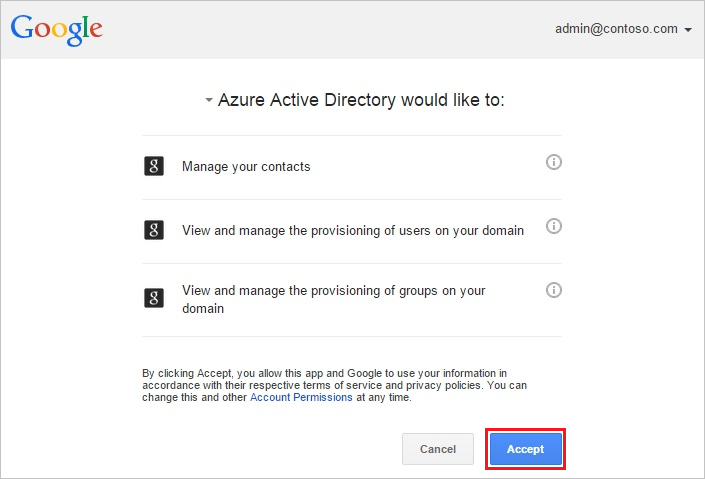The height and width of the screenshot is (479, 705).
Task: Show info for Manage your contacts
Action: tap(553, 162)
